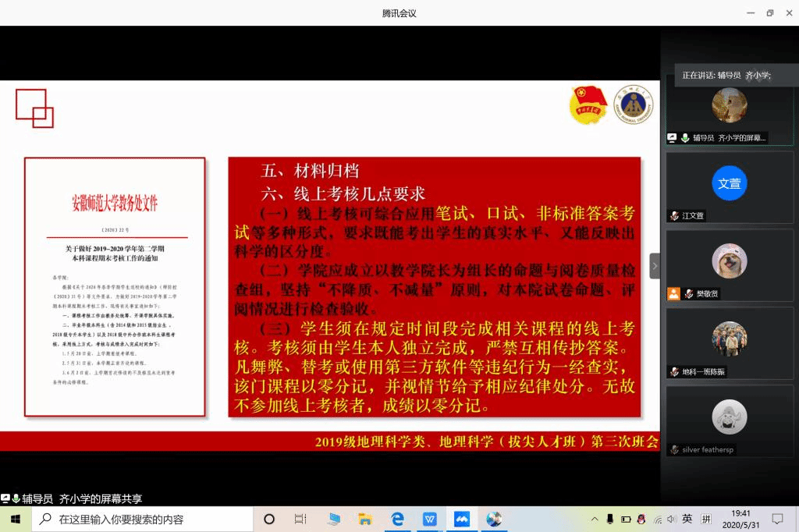The width and height of the screenshot is (799, 532).
Task: Click the orange host icon next to 樊敬贤
Action: 673,294
